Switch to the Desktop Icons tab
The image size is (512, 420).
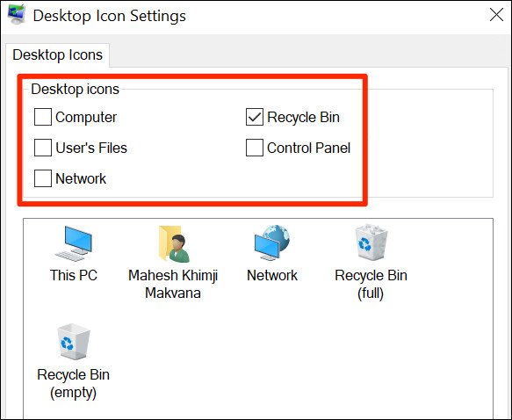tap(57, 54)
